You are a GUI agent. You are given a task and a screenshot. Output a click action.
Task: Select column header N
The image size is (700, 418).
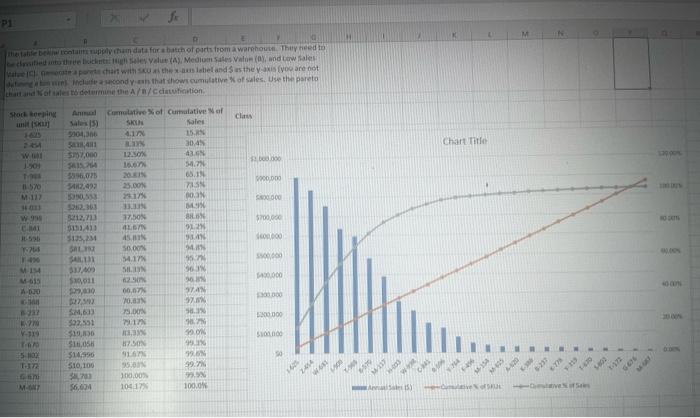(x=560, y=33)
